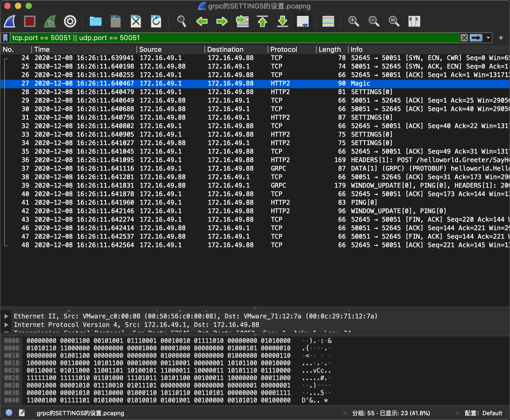Screen dimensions: 510x420
Task: Open the display filter history dropdown
Action: 488,38
